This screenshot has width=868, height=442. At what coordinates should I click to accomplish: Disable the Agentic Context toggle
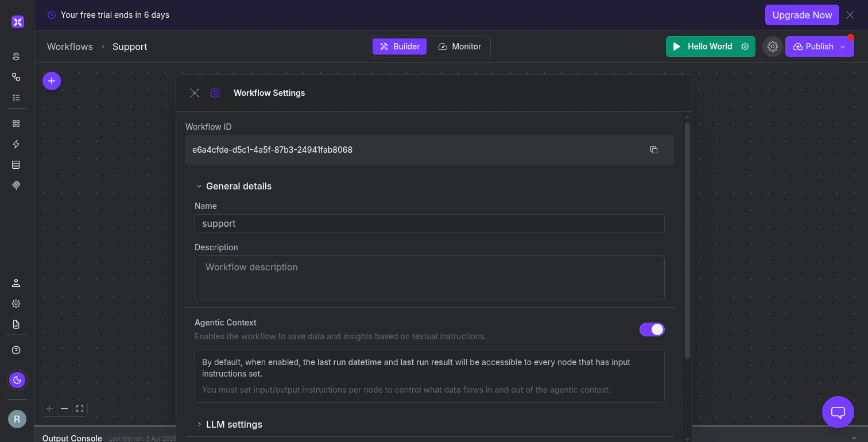click(x=652, y=329)
